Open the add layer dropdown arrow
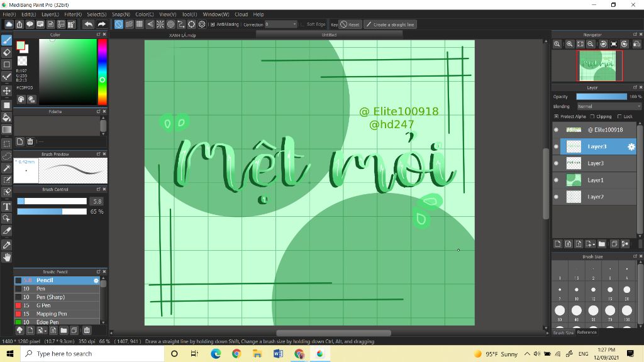This screenshot has height=362, width=644. tap(594, 244)
